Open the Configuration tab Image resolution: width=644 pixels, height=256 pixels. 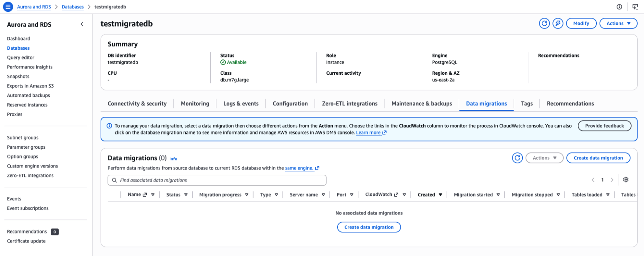click(x=290, y=104)
